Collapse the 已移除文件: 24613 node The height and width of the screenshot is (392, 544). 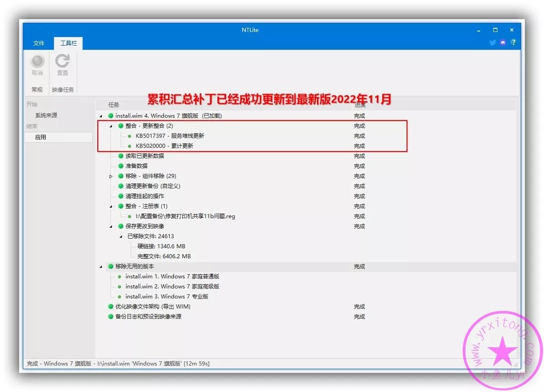(121, 237)
